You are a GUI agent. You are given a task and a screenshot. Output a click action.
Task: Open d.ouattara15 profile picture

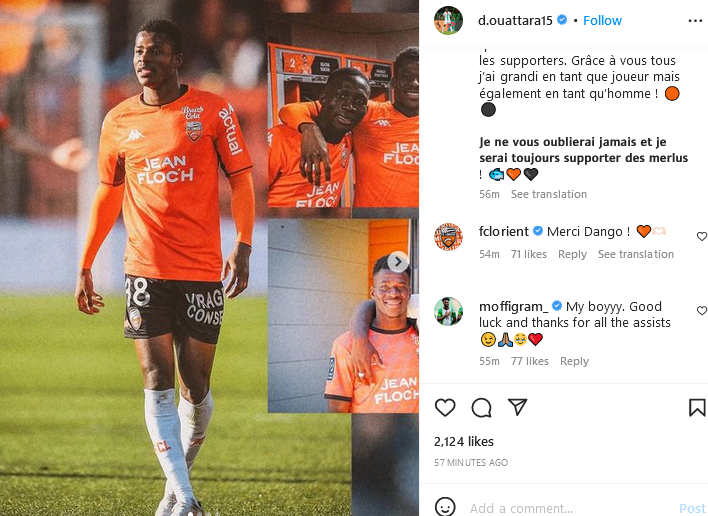pyautogui.click(x=448, y=20)
